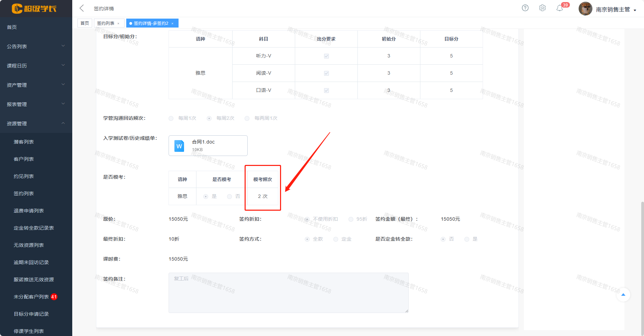Select the 每周1次 radio option
The height and width of the screenshot is (336, 644).
tap(171, 118)
